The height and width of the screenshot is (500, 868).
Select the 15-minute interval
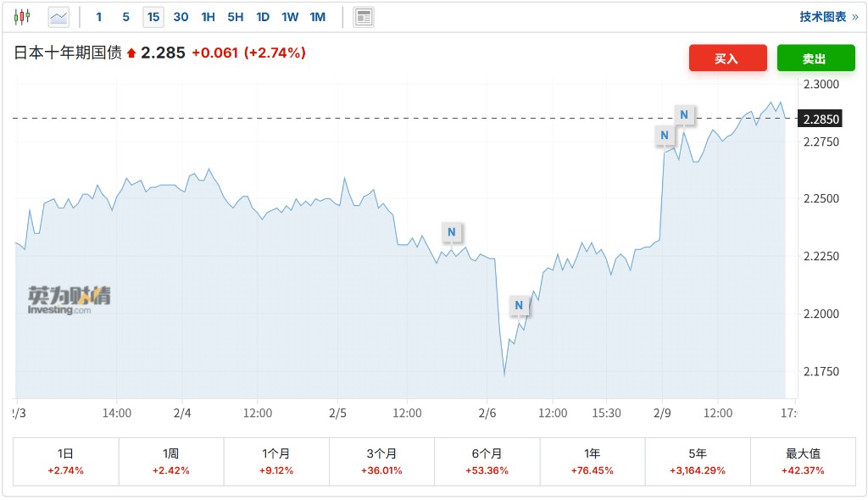153,17
